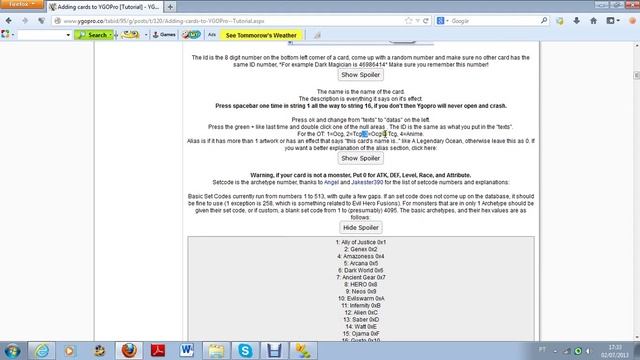Open Microsoft Word from taskbar
The image size is (640, 360).
pyautogui.click(x=187, y=351)
